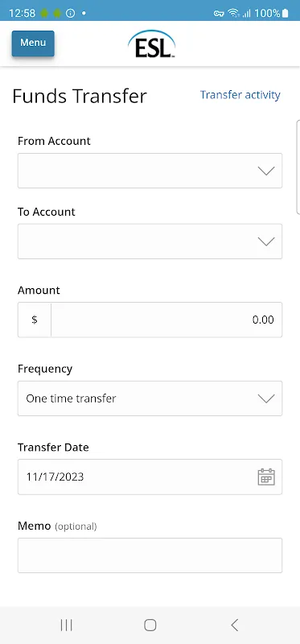Tap the Wi-Fi status icon
300x644 pixels.
(233, 13)
